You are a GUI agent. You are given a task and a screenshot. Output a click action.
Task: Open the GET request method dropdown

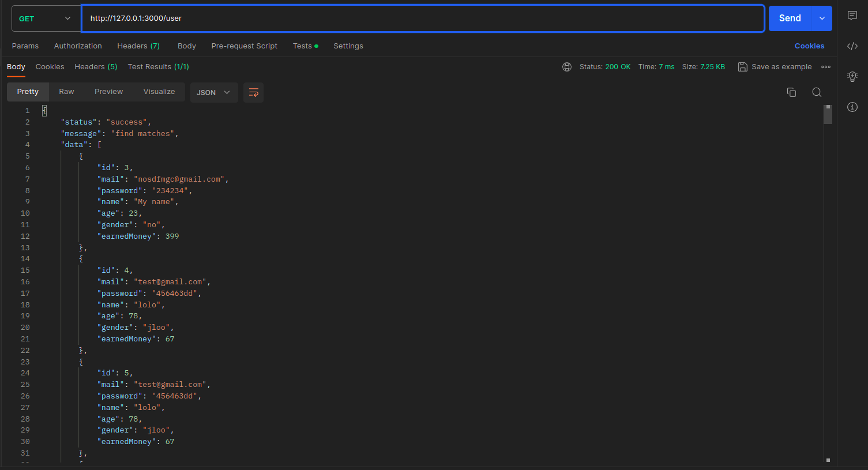coord(45,18)
